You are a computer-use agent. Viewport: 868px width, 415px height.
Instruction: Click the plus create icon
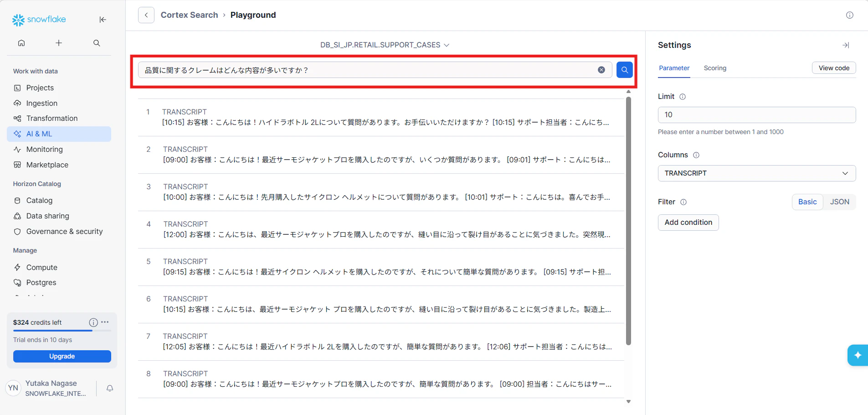coord(59,43)
